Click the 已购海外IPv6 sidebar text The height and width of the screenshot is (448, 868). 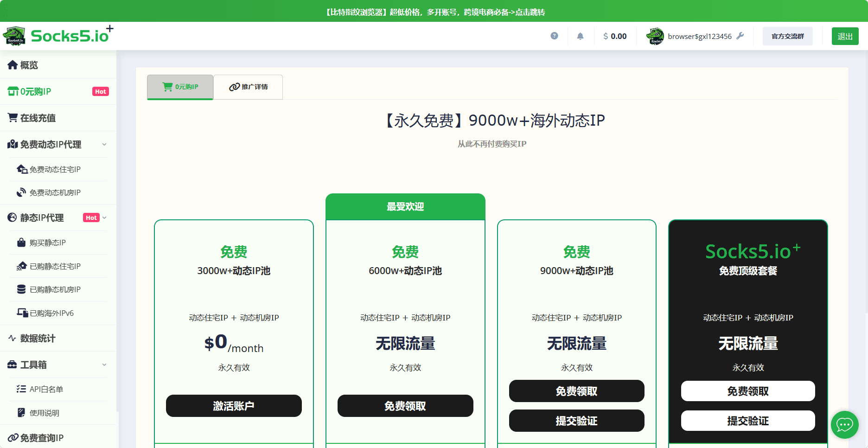pos(52,313)
